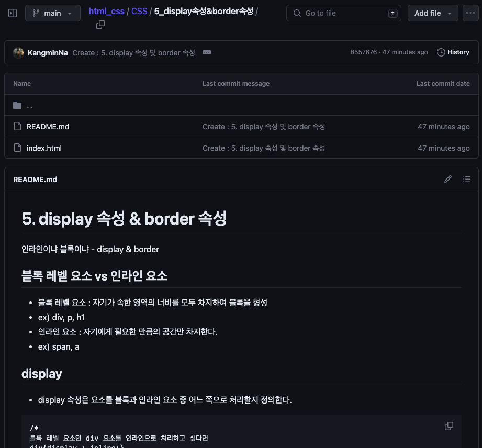The height and width of the screenshot is (448, 482).
Task: Click the Name column header
Action: click(x=22, y=84)
